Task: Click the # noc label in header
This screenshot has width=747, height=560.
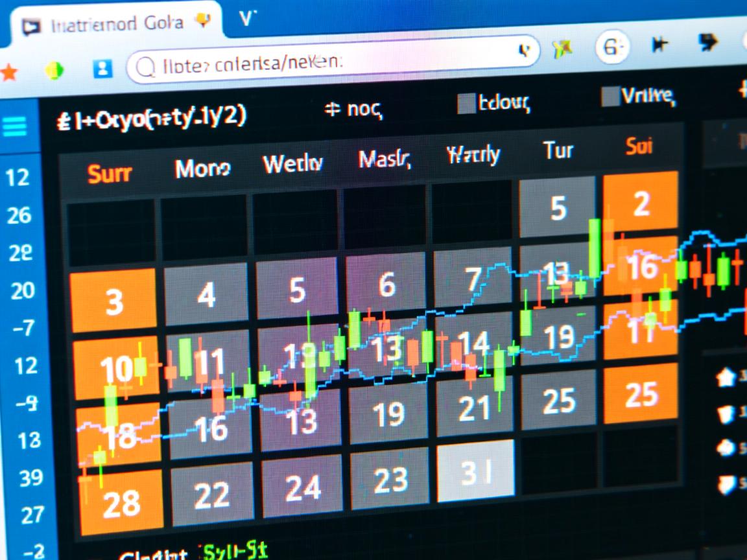Action: pos(353,110)
